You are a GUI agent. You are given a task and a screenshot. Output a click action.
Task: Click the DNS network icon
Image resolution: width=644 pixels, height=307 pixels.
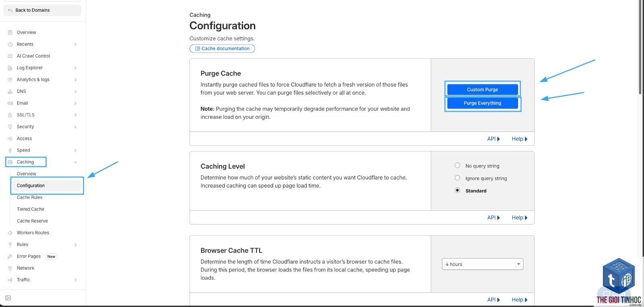tap(10, 91)
